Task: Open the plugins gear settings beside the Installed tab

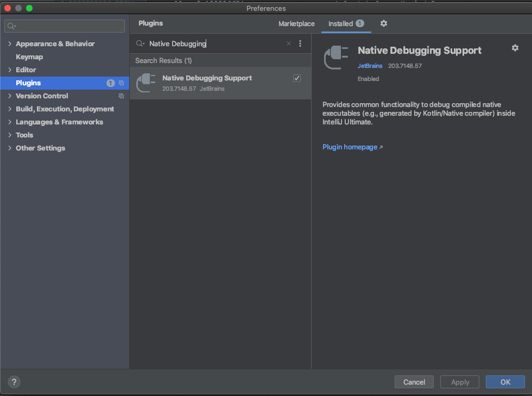Action: (x=383, y=23)
